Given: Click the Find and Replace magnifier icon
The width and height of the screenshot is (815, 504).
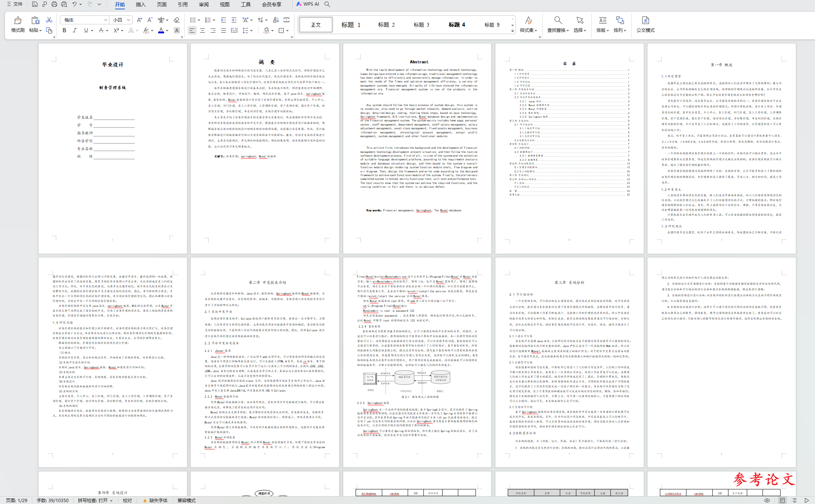Looking at the screenshot, I should [x=558, y=21].
